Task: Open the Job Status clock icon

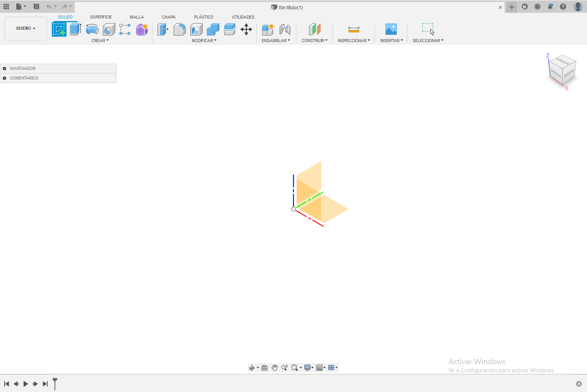Action: (538, 7)
